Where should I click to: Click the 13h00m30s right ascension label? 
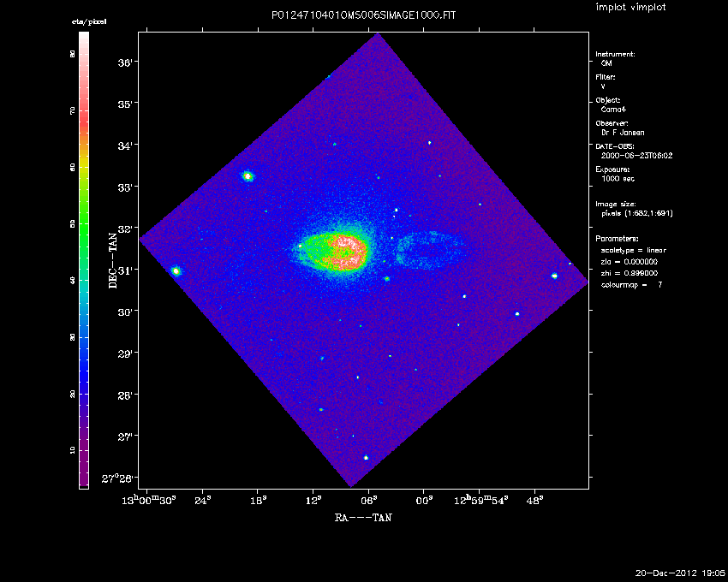148,499
